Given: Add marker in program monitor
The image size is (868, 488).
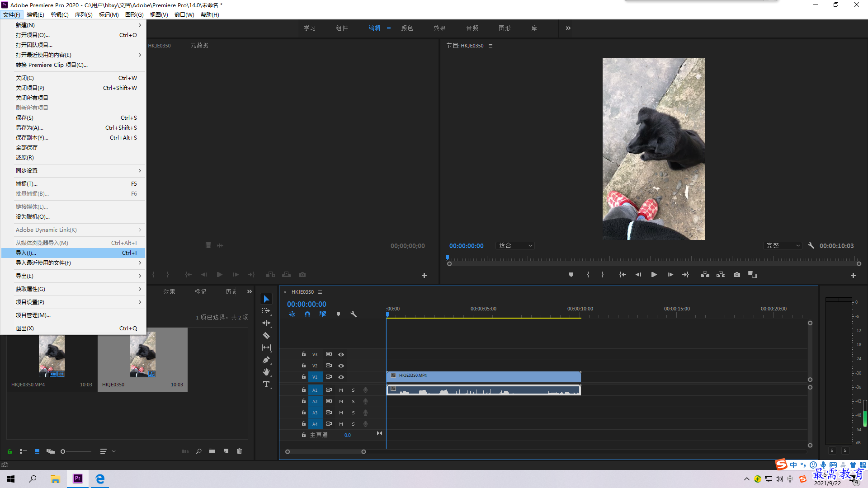Looking at the screenshot, I should 571,275.
